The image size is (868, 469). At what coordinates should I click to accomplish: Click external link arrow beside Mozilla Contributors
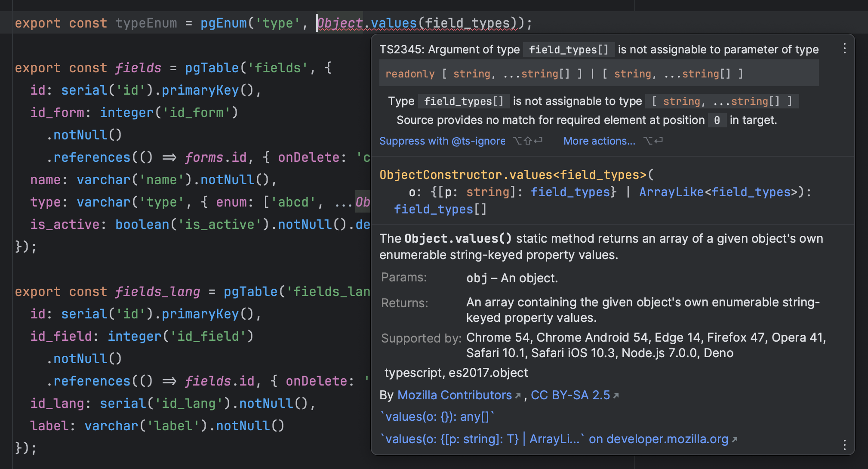click(518, 395)
